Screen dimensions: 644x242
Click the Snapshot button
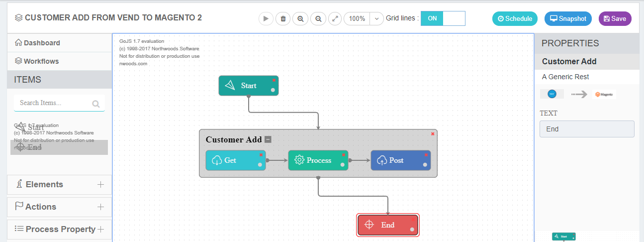tap(568, 18)
